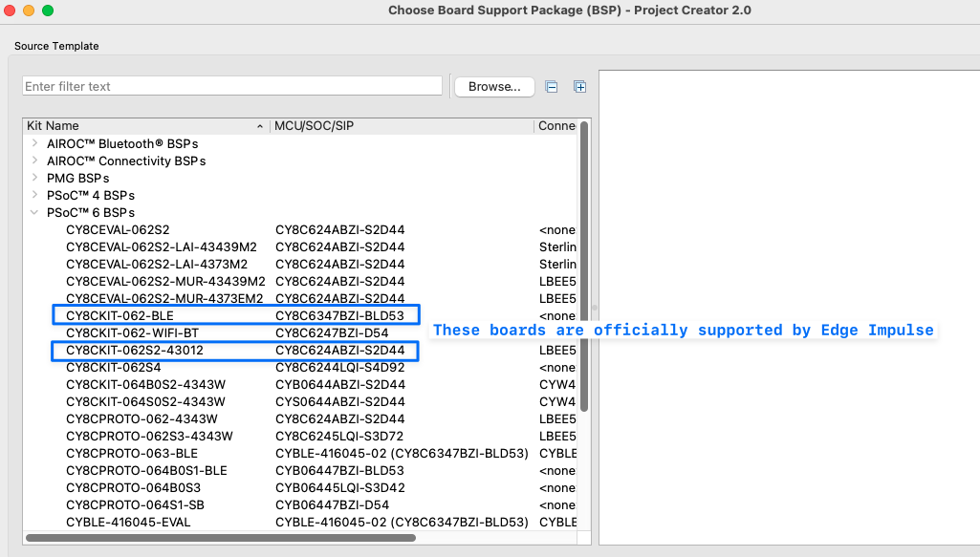Click the CYS0644ABZI-S2D44 MCU cell
This screenshot has width=980, height=557.
tap(340, 401)
